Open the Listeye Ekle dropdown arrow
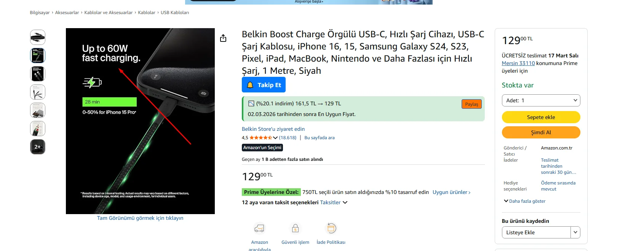 pos(575,232)
